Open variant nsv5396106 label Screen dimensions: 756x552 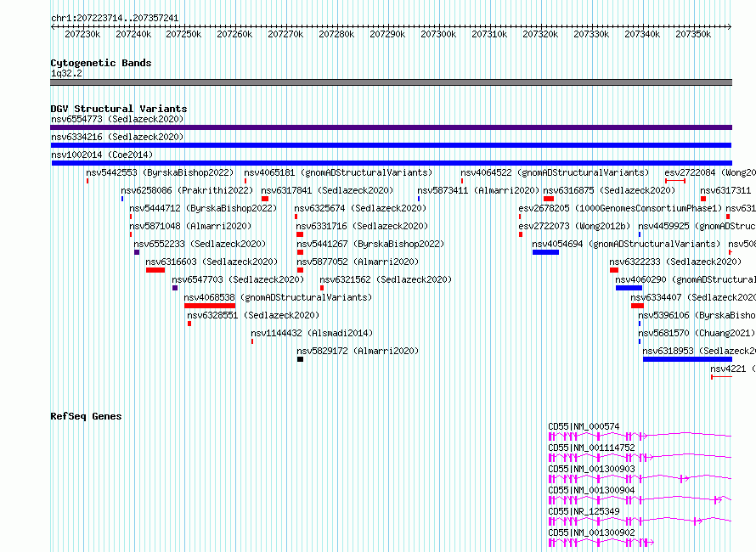697,315
